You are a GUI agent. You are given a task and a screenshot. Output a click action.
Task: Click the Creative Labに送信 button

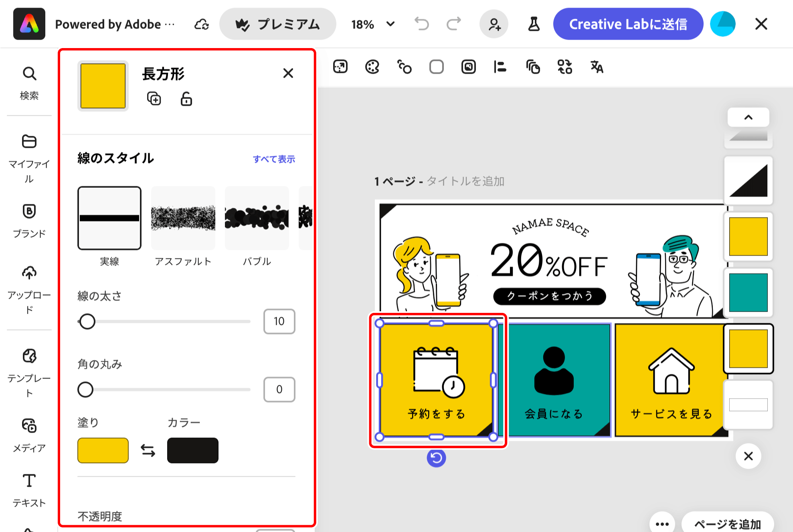tap(628, 24)
